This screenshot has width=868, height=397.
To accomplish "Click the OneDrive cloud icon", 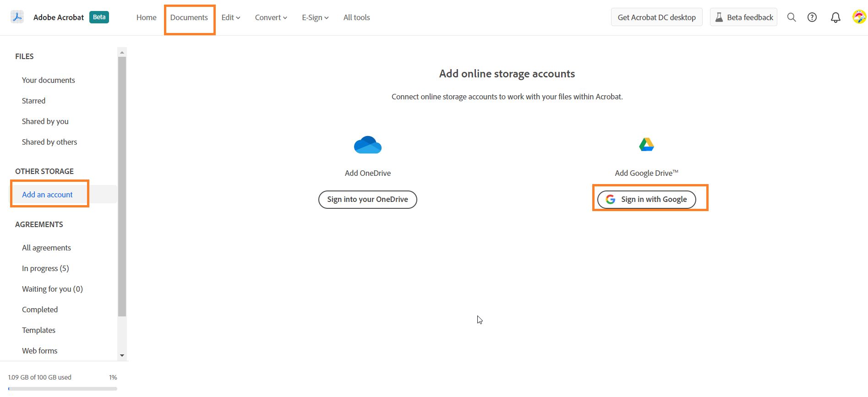I will point(368,145).
